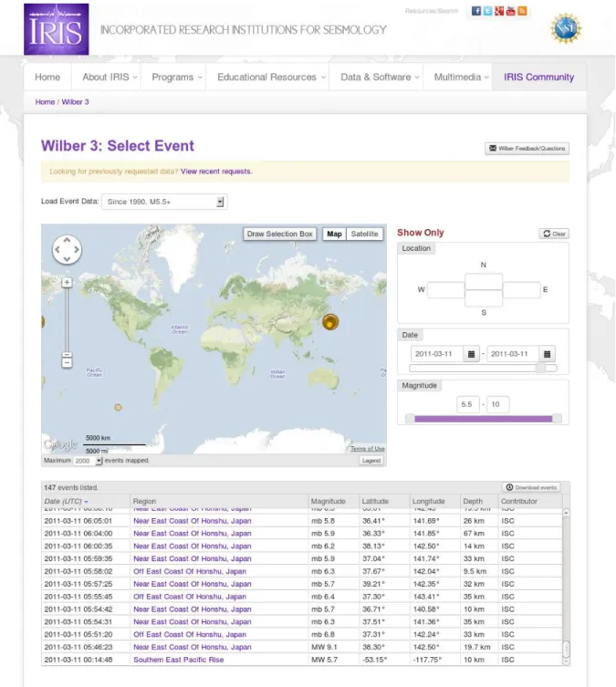This screenshot has width=616, height=687.
Task: Open the 06:05:01 Near East Coast event
Action: 193,521
